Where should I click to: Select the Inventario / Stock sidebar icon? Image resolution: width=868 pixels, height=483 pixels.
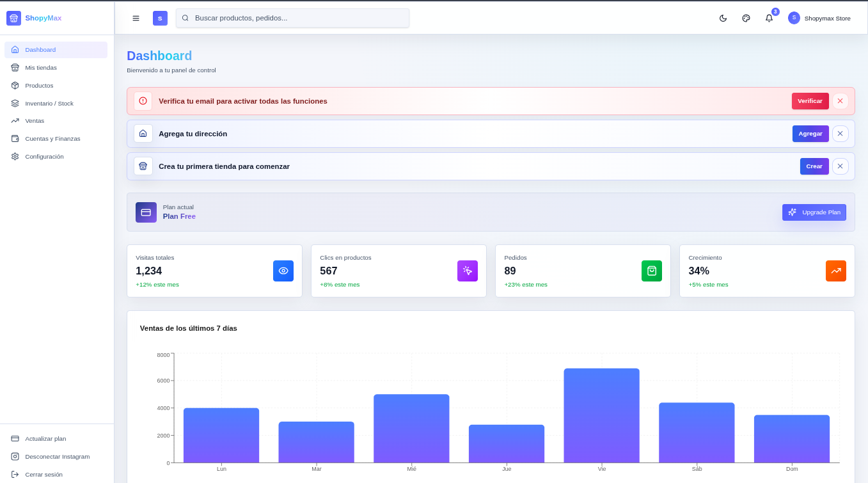(14, 103)
